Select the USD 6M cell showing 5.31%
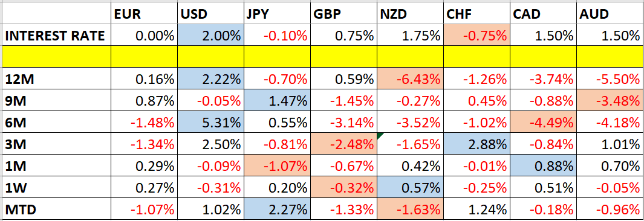This screenshot has width=644, height=221. (x=210, y=121)
